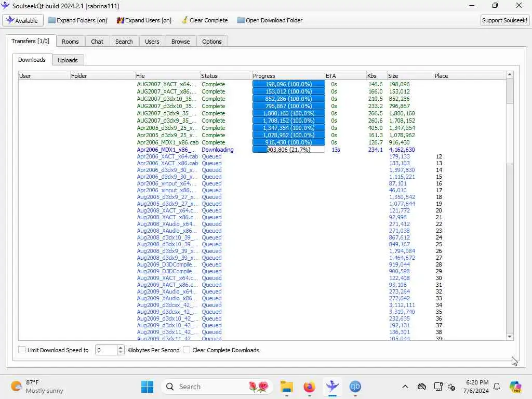Click progress bar showing 198,096 (100.0%)
Image resolution: width=532 pixels, height=399 pixels.
tap(288, 84)
